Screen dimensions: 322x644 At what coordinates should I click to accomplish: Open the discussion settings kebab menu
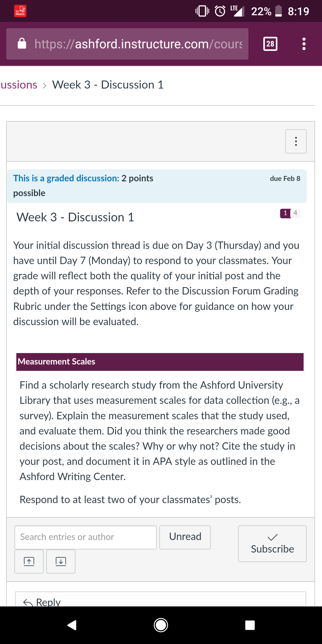[296, 141]
